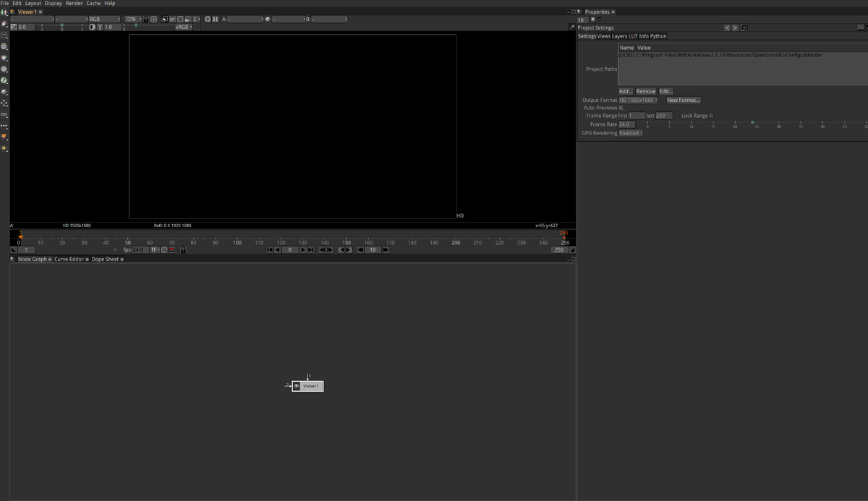868x501 pixels.
Task: Click the Frame Range last field
Action: [664, 116]
